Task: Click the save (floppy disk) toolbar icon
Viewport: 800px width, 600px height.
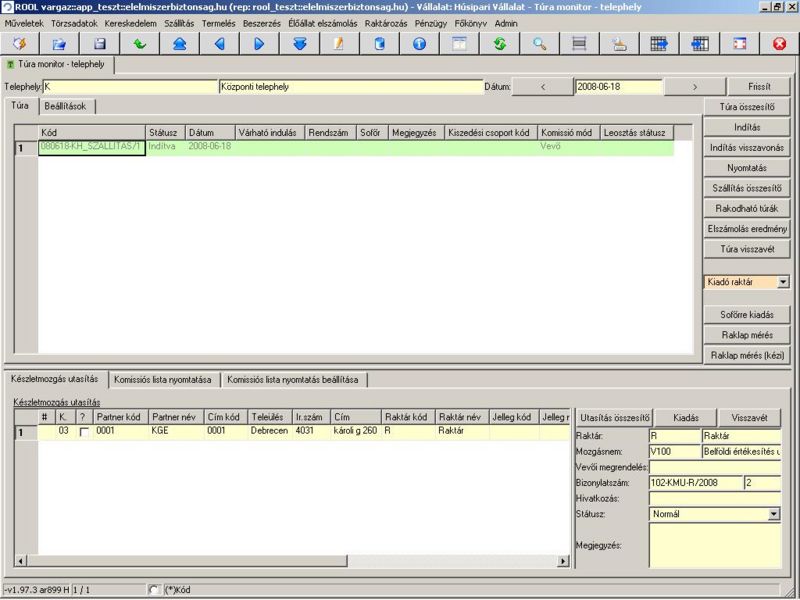Action: pyautogui.click(x=99, y=44)
